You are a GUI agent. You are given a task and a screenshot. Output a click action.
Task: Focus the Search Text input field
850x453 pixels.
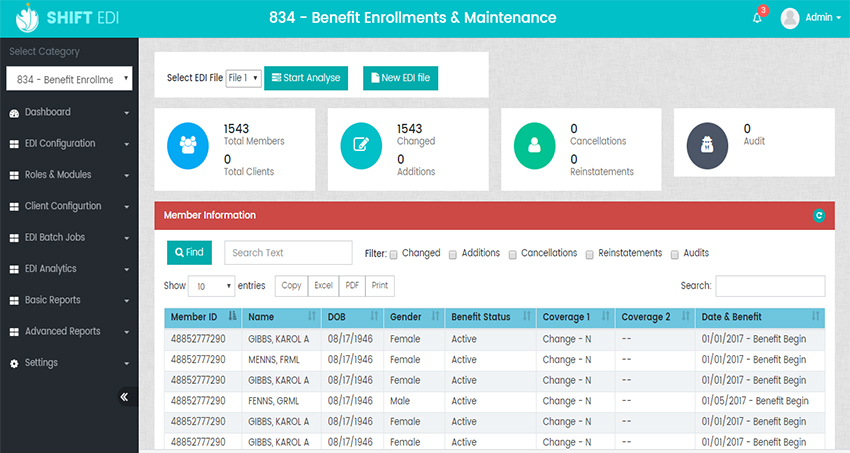(288, 253)
